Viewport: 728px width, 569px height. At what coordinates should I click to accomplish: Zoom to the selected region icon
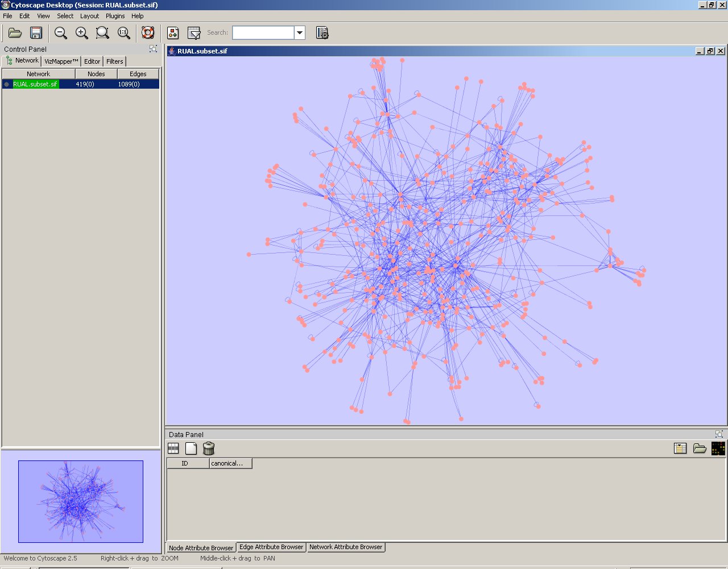pos(102,33)
